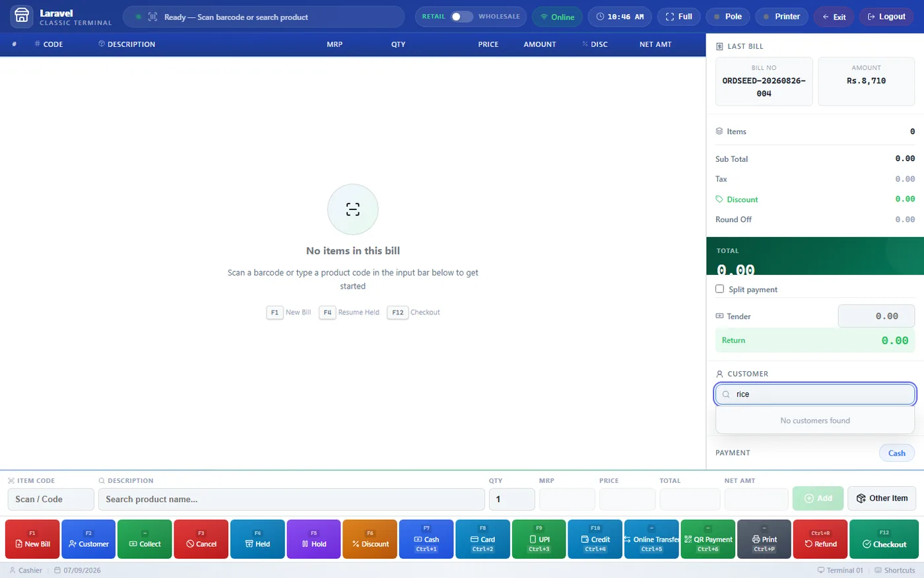
Task: Open the Customer F2 button
Action: [x=88, y=539]
